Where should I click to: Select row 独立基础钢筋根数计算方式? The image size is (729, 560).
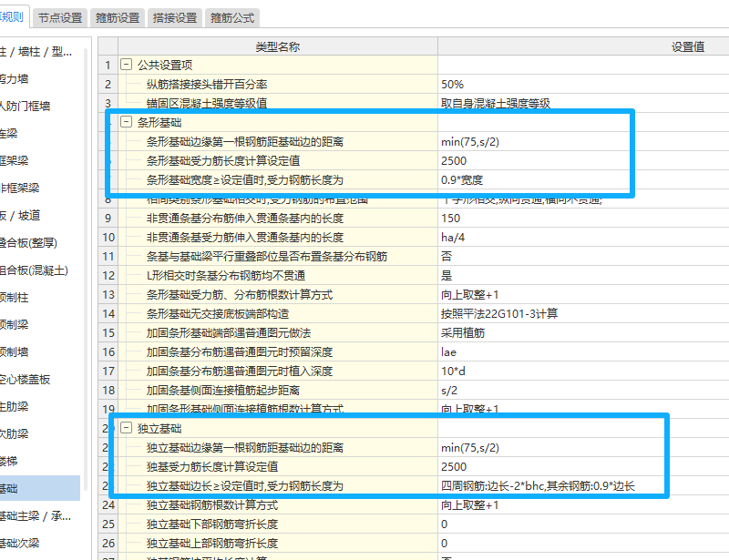click(278, 504)
